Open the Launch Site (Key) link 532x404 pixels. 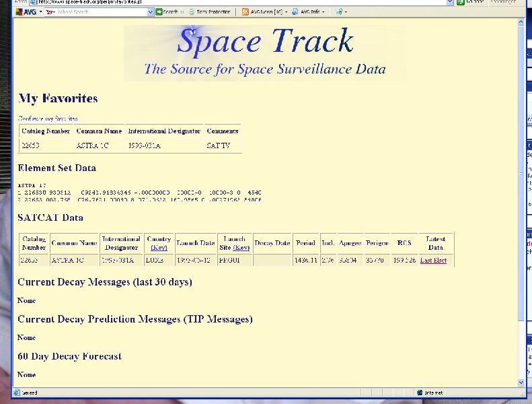point(241,248)
